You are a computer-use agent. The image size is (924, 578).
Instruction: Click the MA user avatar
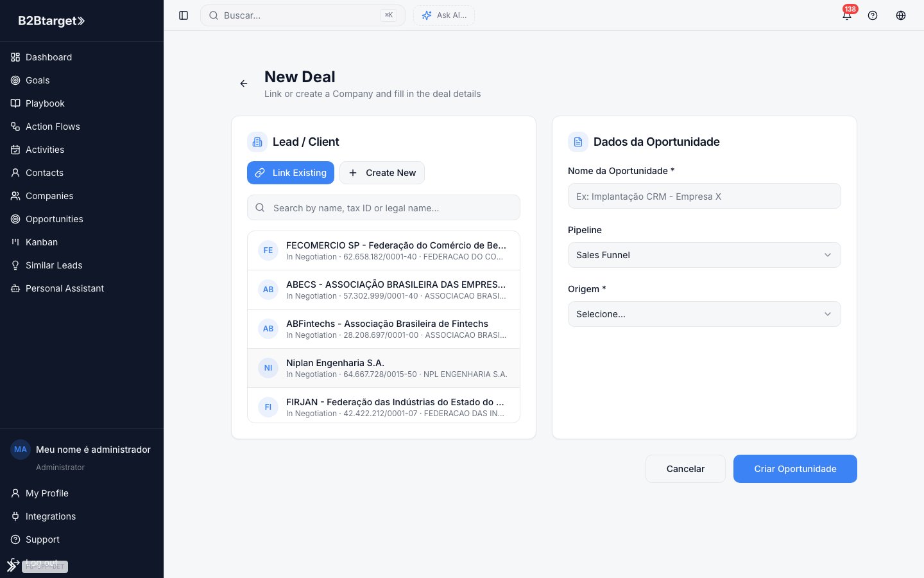pos(21,450)
